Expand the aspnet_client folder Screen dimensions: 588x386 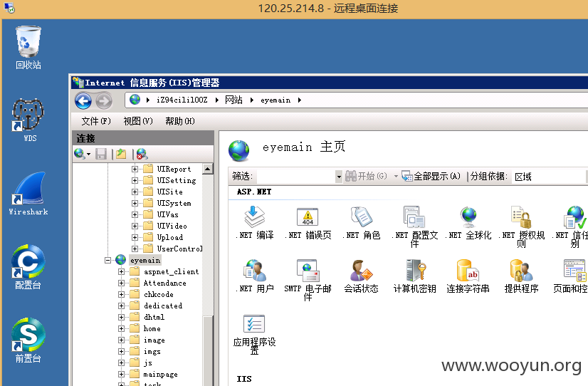point(121,271)
